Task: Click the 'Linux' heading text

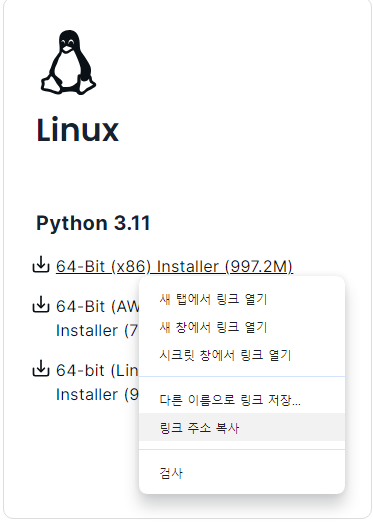Action: coord(78,130)
